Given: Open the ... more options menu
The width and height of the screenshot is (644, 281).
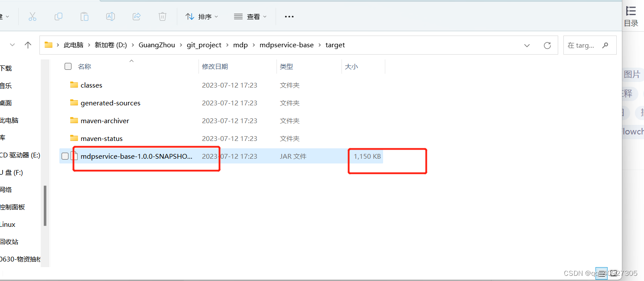Looking at the screenshot, I should 289,16.
